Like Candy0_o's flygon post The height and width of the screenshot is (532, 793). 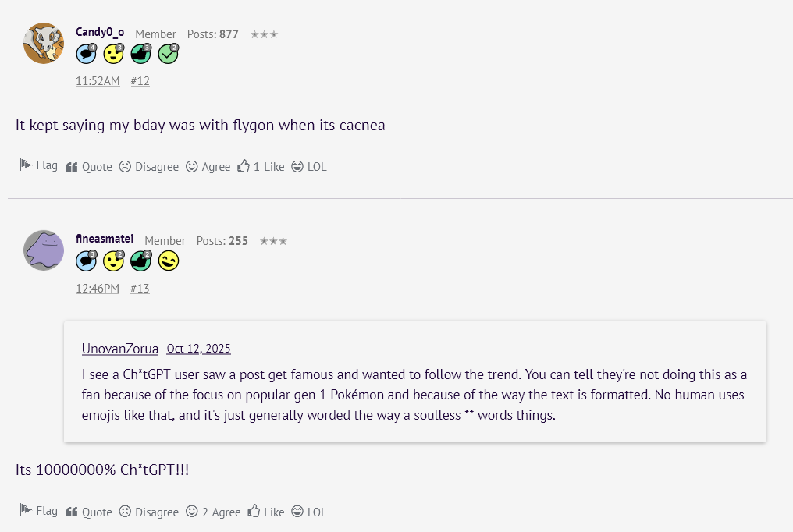[x=261, y=166]
